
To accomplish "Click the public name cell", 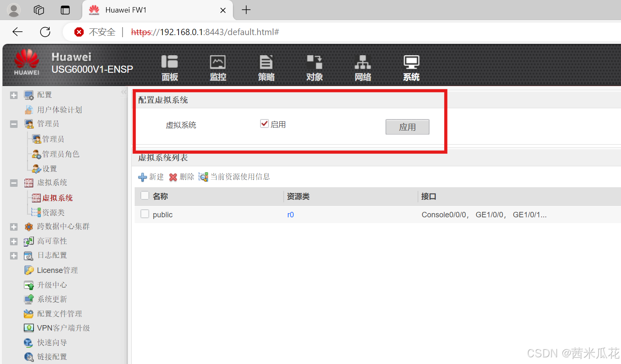I will (x=163, y=215).
